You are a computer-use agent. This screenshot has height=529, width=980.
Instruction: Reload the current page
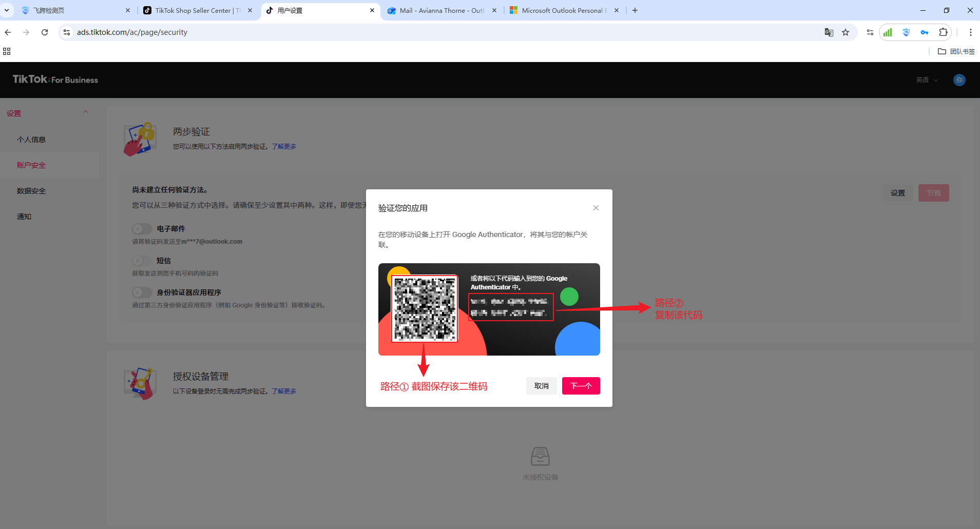pos(45,32)
